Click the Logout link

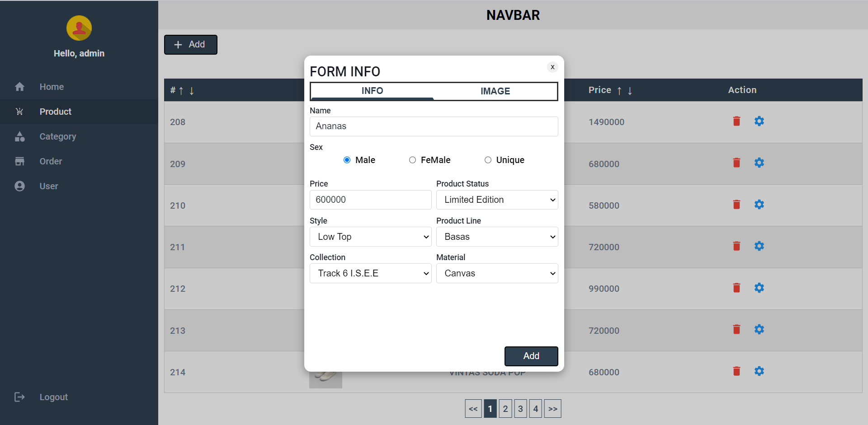tap(53, 397)
